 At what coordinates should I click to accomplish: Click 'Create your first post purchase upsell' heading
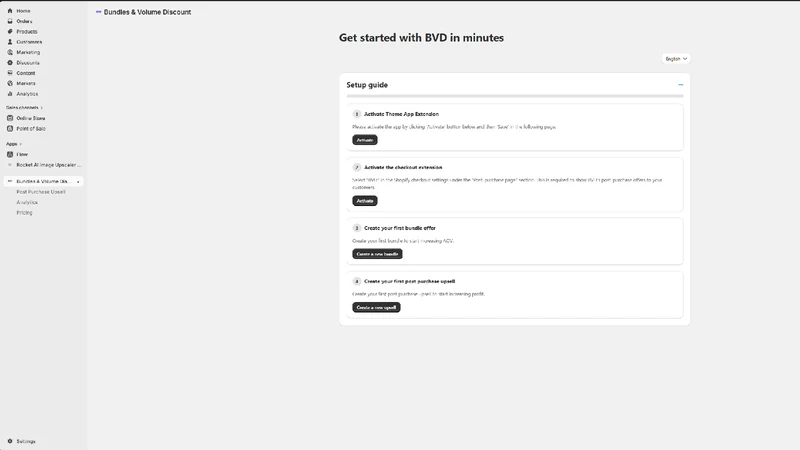coord(410,281)
